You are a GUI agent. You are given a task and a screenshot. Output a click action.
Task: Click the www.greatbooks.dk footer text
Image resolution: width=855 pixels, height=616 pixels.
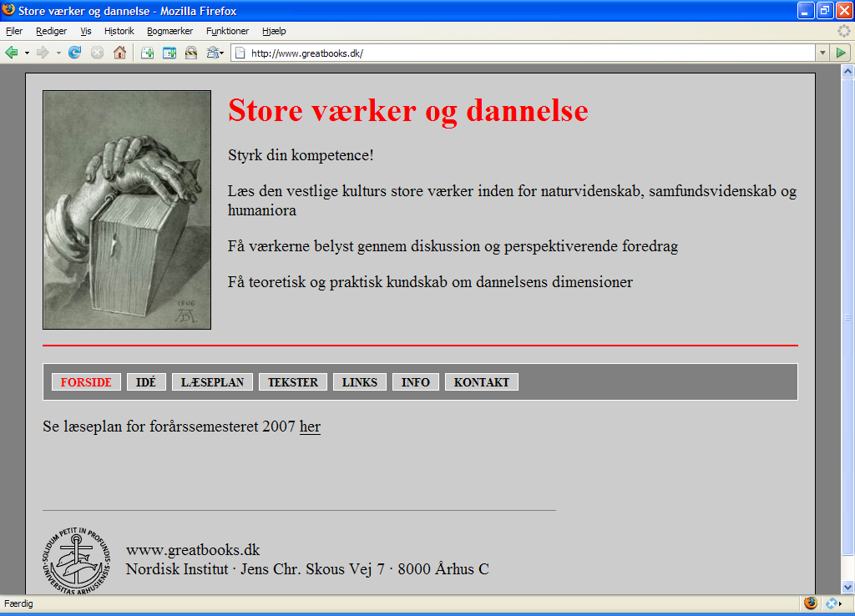pyautogui.click(x=193, y=549)
